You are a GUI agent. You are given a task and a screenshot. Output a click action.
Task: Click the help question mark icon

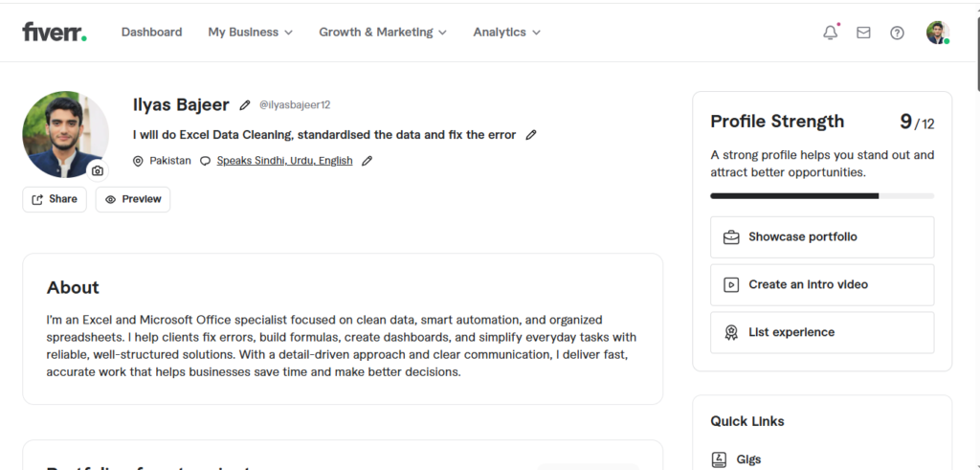(x=897, y=33)
